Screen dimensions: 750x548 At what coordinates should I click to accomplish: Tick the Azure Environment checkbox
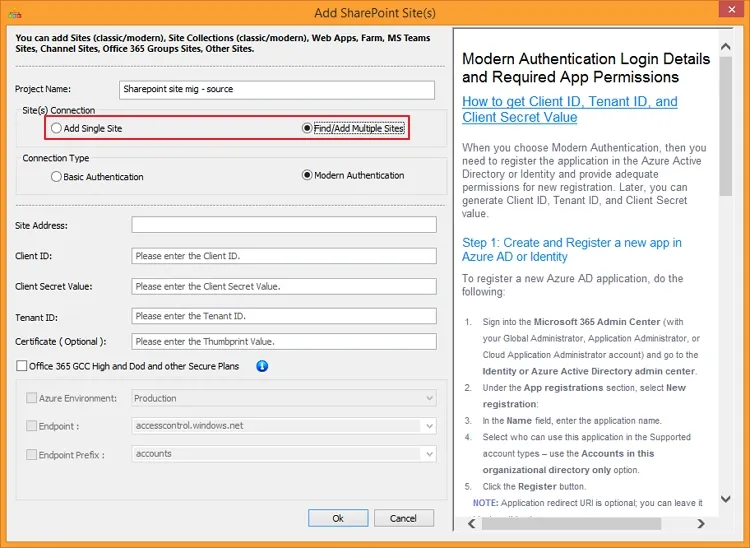pos(31,398)
